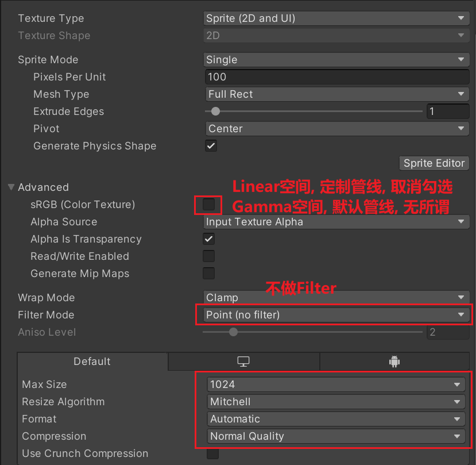
Task: Switch to the standalone desktop monitor tab
Action: tap(243, 362)
